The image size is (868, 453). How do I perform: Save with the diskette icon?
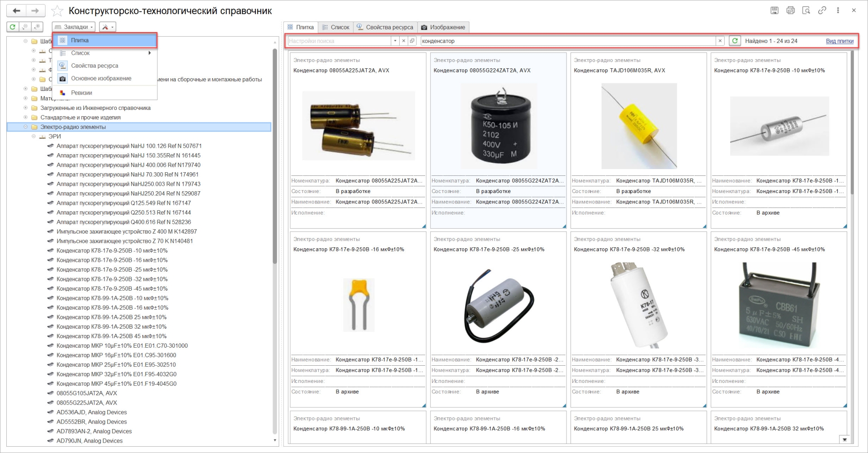coord(774,10)
